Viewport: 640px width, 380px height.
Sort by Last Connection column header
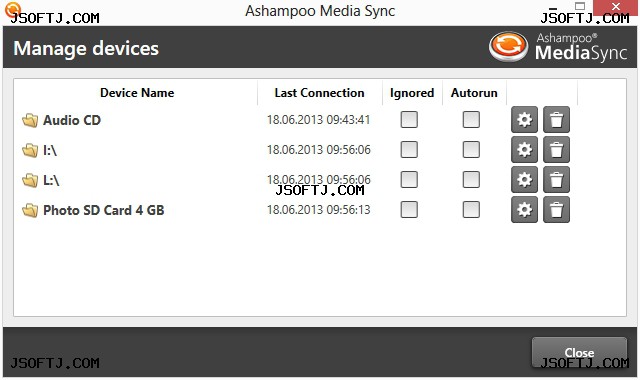click(320, 93)
